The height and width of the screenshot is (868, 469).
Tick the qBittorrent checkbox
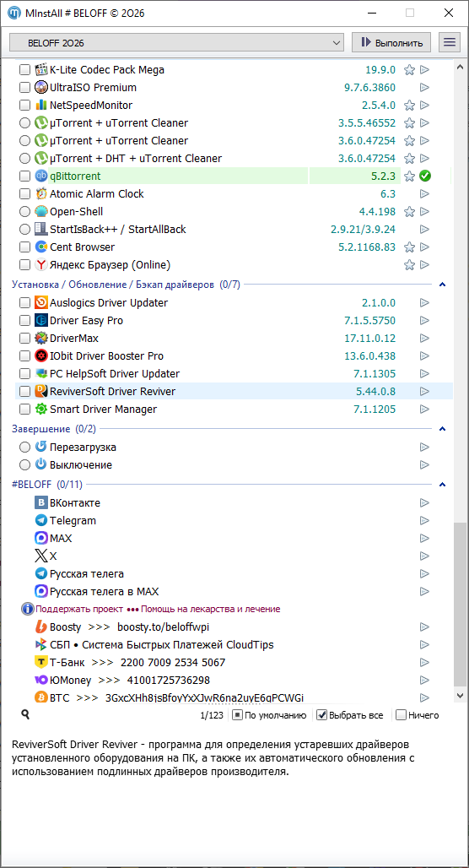point(25,176)
